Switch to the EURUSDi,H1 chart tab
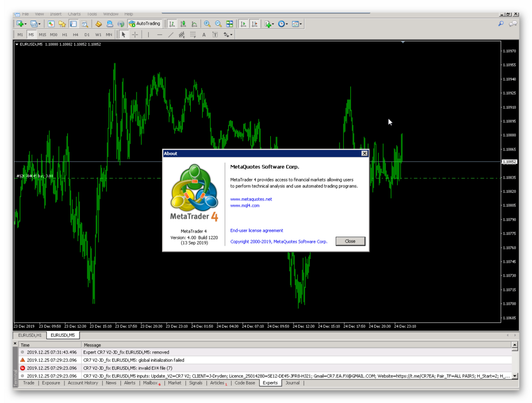This screenshot has width=532, height=403. pos(30,335)
